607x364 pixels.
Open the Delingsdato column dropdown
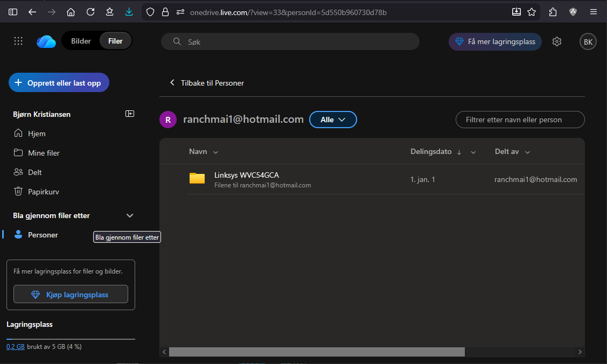tap(473, 152)
